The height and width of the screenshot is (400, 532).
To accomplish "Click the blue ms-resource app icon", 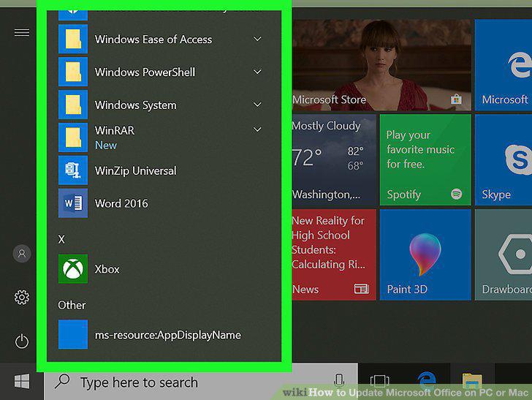I will [x=73, y=334].
